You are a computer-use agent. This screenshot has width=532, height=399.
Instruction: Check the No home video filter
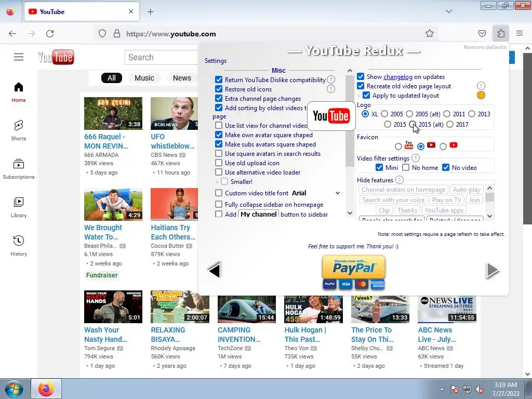click(x=406, y=167)
